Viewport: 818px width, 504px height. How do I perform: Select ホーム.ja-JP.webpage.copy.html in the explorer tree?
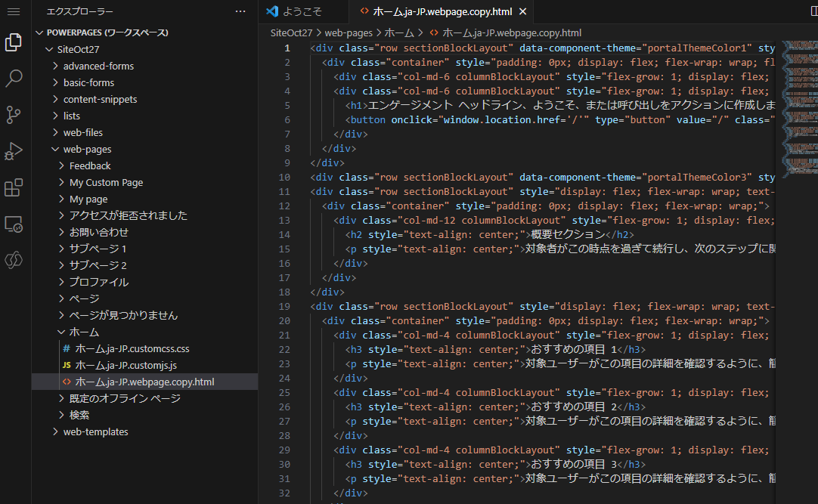point(145,382)
